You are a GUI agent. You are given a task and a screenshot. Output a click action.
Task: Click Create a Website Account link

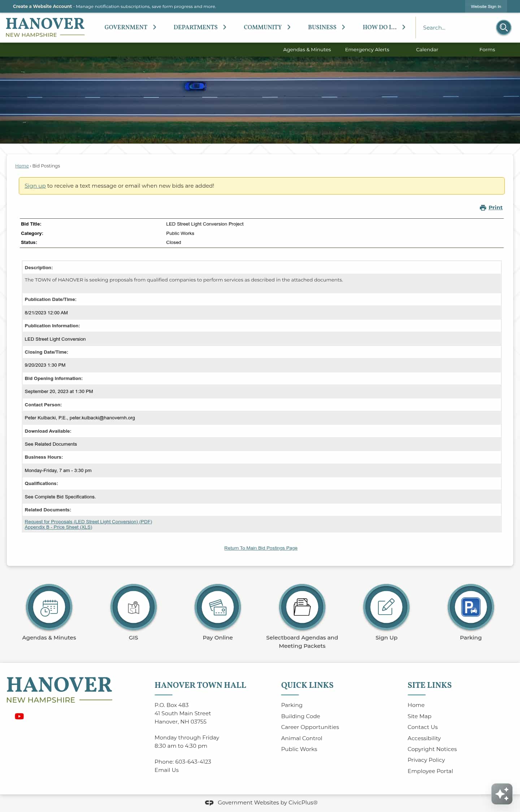(42, 6)
